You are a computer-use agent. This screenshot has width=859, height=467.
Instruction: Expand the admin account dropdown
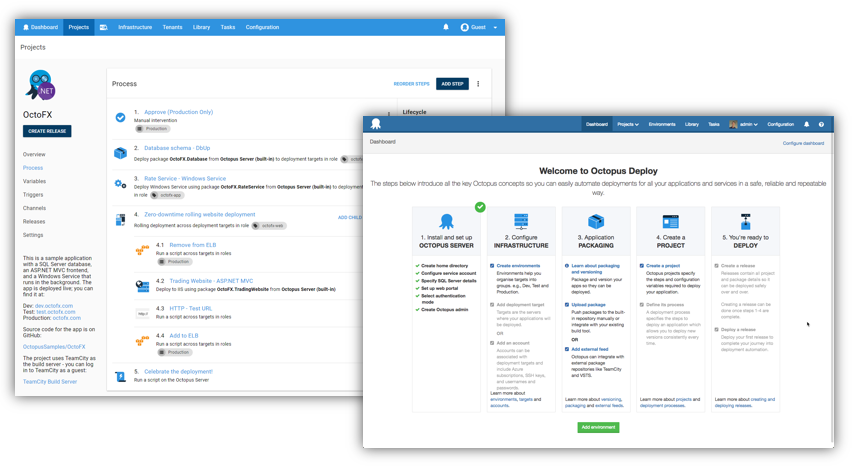(746, 125)
